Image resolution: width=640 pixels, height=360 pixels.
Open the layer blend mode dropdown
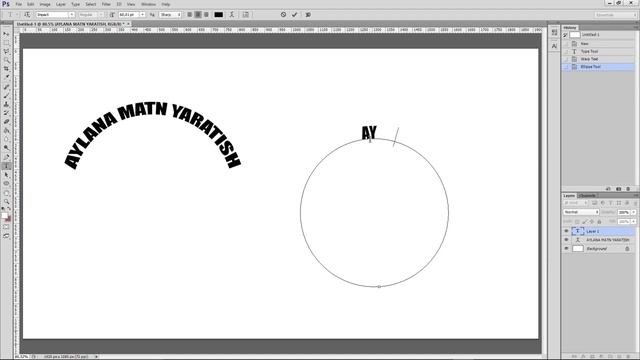[581, 212]
